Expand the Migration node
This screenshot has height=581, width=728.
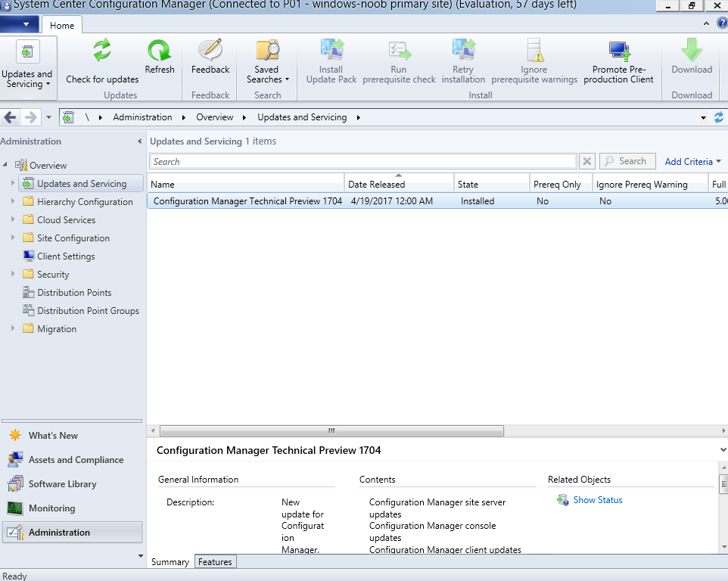point(13,328)
